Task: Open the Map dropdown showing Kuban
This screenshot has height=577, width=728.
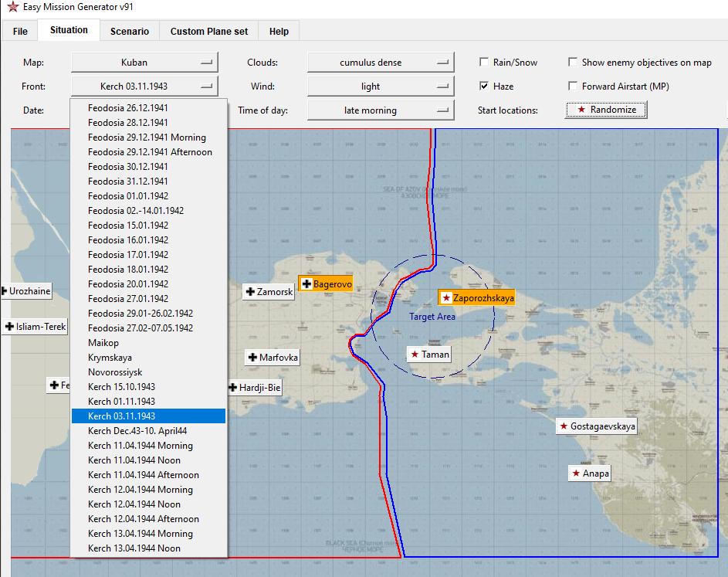Action: pyautogui.click(x=144, y=63)
